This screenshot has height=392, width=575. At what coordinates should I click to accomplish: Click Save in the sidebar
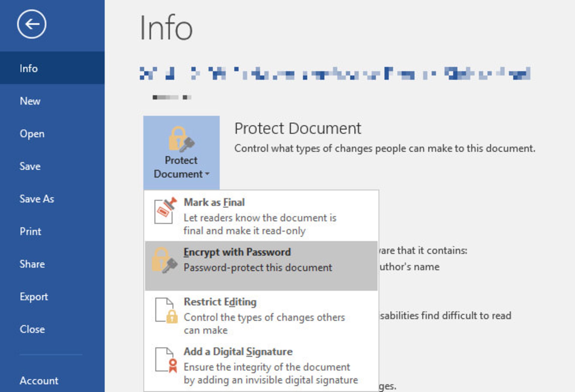click(30, 166)
